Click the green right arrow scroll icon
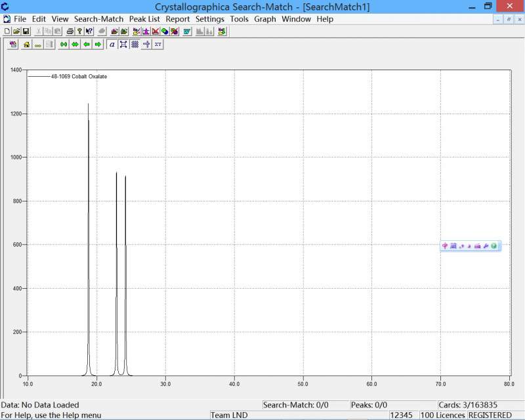The image size is (525, 420). point(98,44)
